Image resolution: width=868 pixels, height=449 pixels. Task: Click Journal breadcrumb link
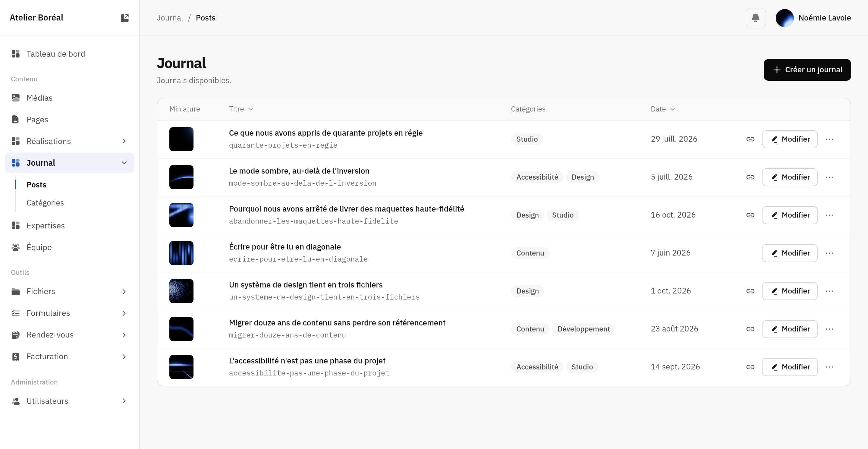tap(170, 18)
